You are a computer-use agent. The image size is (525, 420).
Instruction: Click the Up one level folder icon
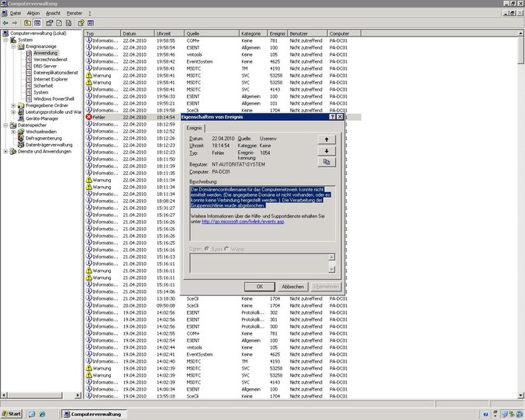(x=27, y=23)
